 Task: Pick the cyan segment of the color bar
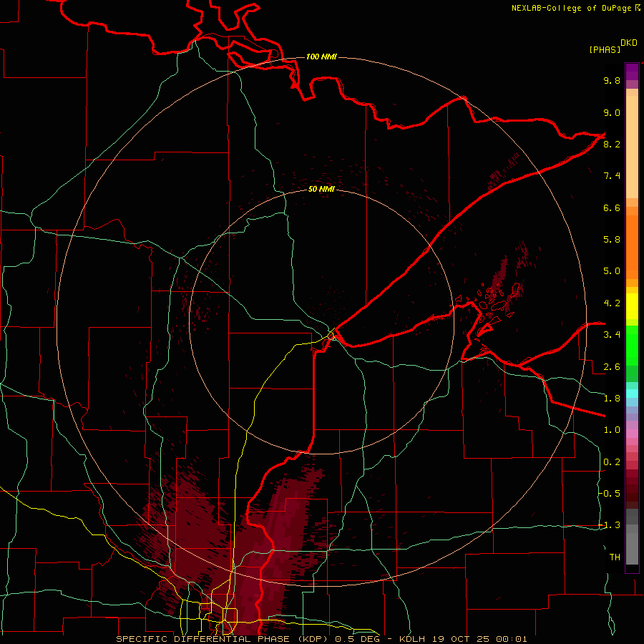click(632, 394)
